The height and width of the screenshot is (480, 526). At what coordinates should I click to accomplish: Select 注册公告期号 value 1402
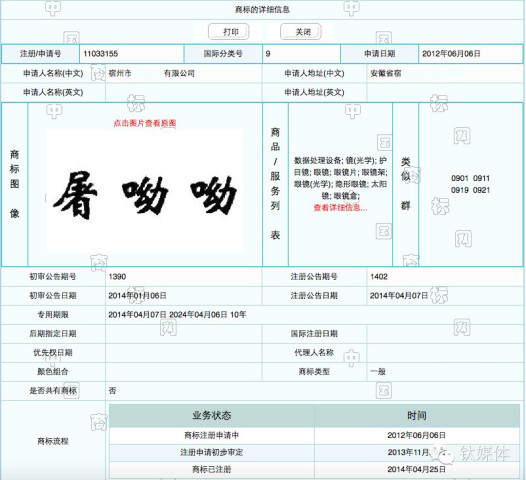click(379, 277)
